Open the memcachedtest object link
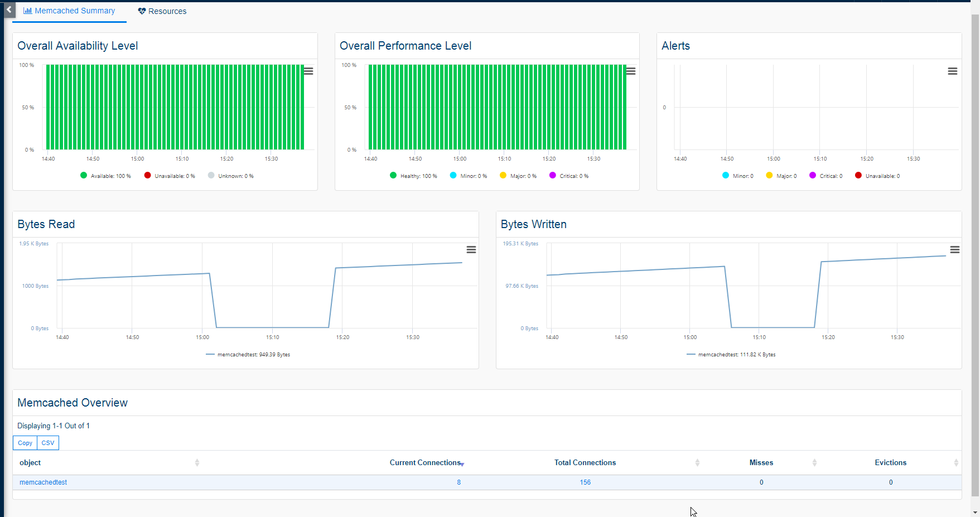Viewport: 980px width, 517px height. (43, 482)
